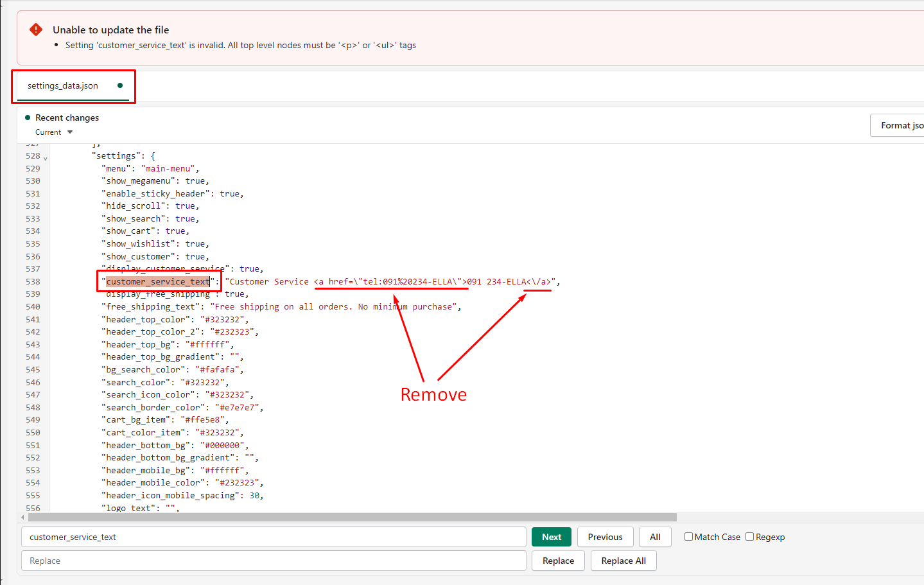
Task: Click the Replace button
Action: 558,561
